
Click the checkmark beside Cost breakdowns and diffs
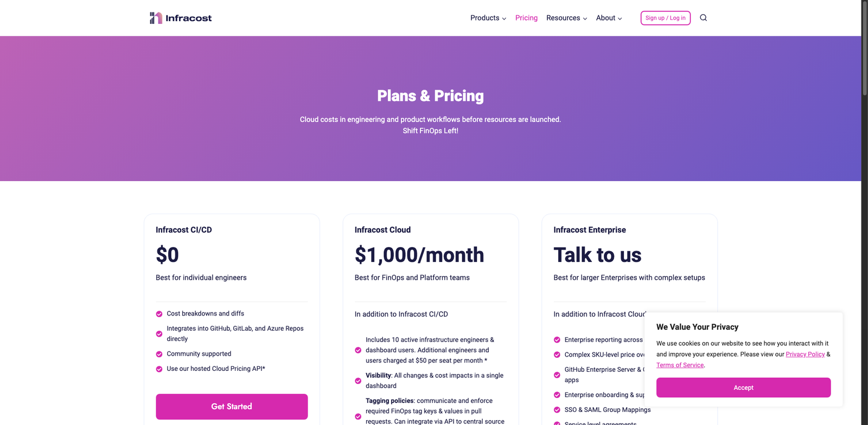click(158, 313)
